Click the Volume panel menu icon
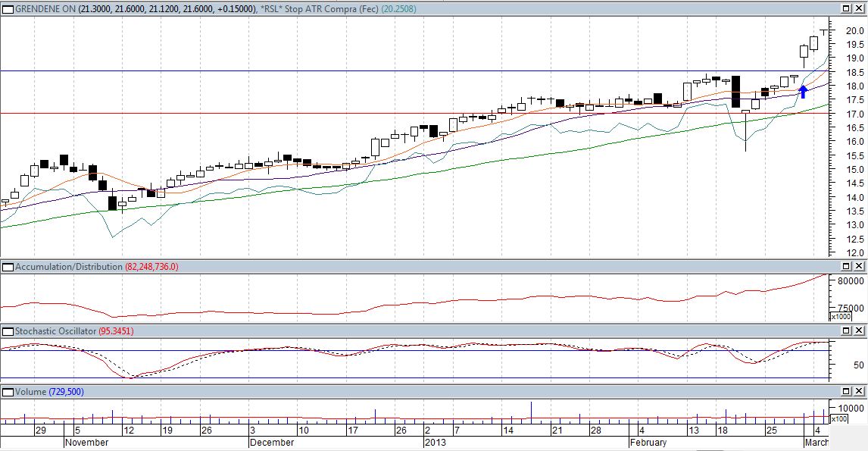 pyautogui.click(x=7, y=391)
